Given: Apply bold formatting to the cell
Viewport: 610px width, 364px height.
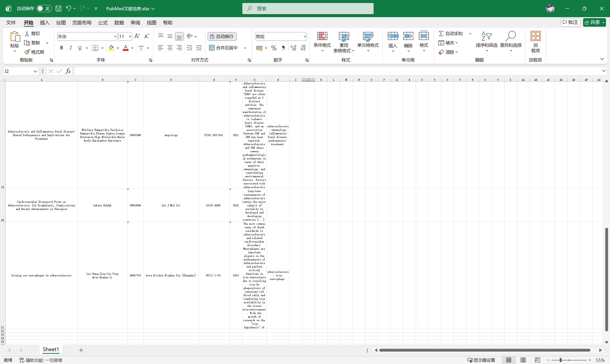Looking at the screenshot, I should click(62, 48).
